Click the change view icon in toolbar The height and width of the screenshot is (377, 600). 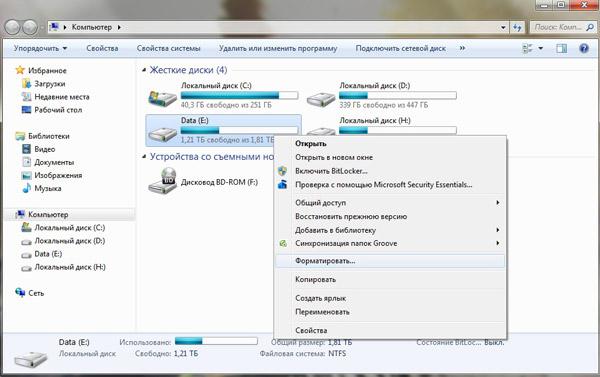[x=528, y=48]
